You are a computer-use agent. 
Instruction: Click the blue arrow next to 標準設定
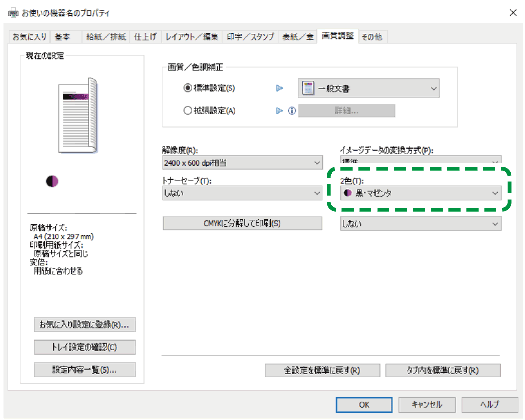click(279, 88)
